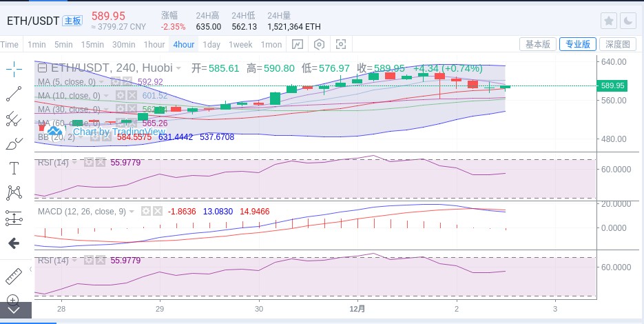Toggle favorite star for ETH/USDT

click(609, 21)
